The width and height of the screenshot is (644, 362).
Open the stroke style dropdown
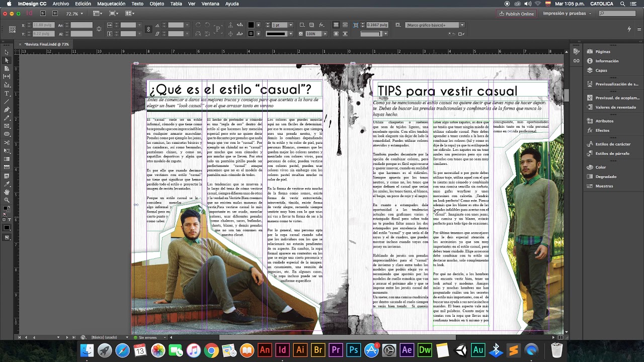point(290,34)
